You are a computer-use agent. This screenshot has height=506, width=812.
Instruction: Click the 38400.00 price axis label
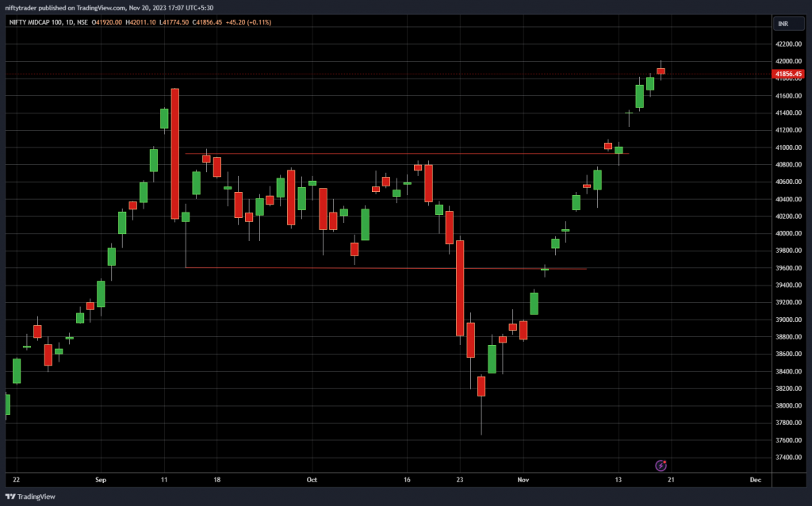pos(788,371)
